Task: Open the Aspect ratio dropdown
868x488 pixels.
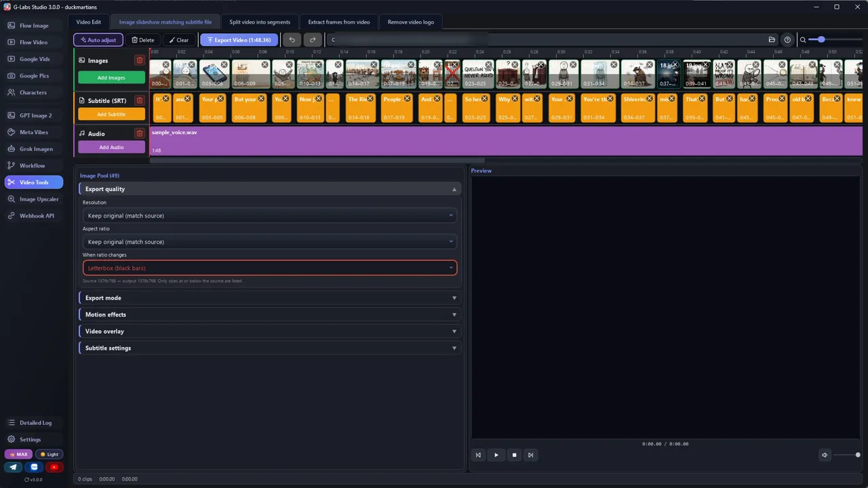Action: click(270, 242)
